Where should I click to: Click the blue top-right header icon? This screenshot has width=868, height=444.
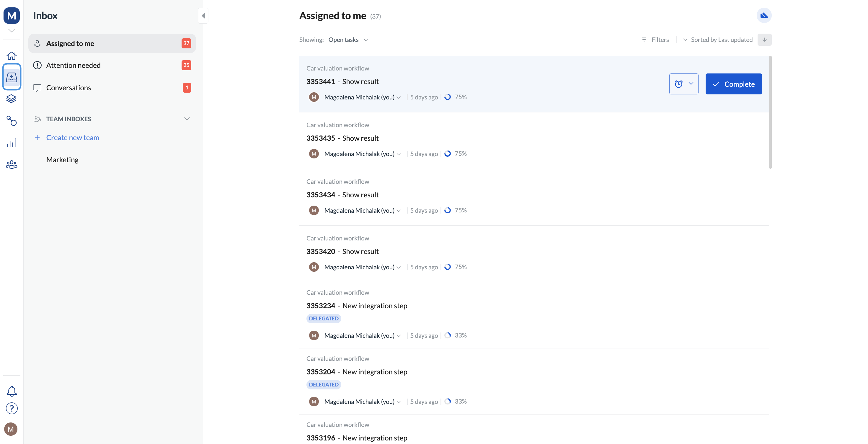[x=763, y=15]
